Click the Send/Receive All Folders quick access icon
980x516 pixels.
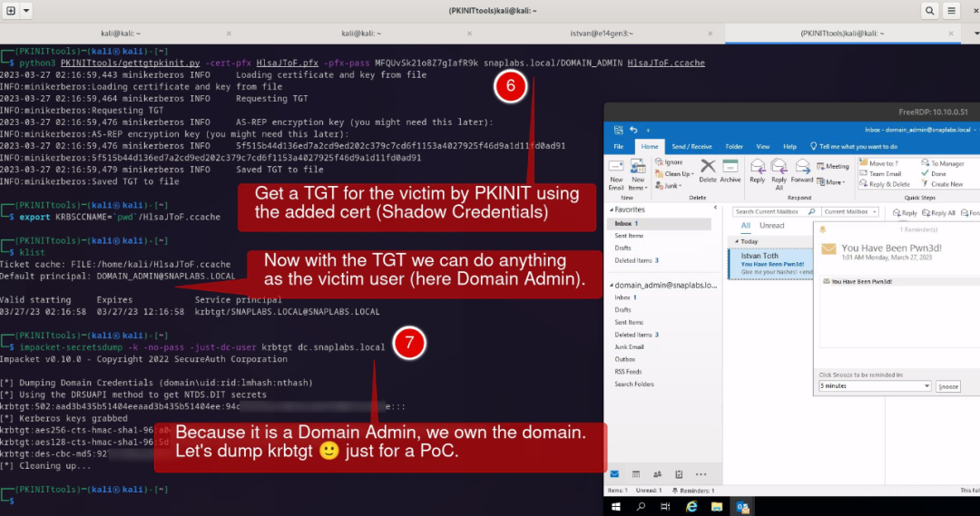coord(618,130)
